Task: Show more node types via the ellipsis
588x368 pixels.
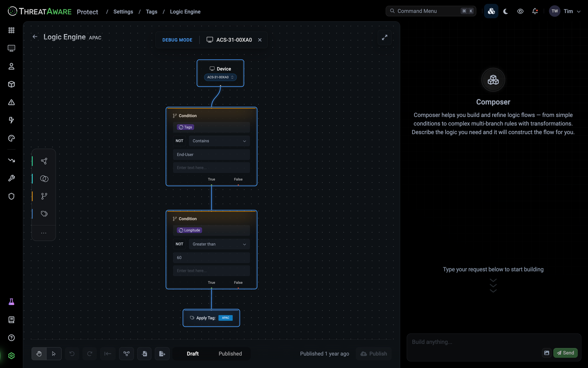Action: pos(44,233)
